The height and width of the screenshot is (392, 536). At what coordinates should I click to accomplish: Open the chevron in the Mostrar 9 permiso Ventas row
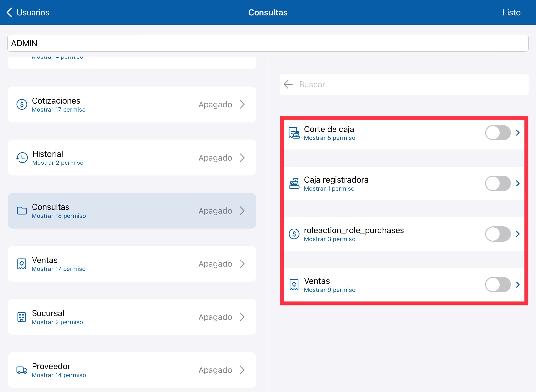(x=518, y=285)
